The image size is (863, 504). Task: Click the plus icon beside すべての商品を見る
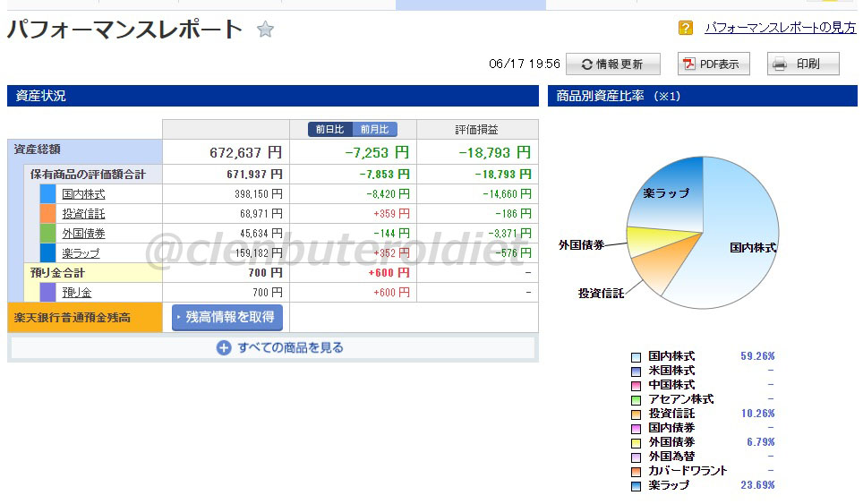click(x=224, y=347)
